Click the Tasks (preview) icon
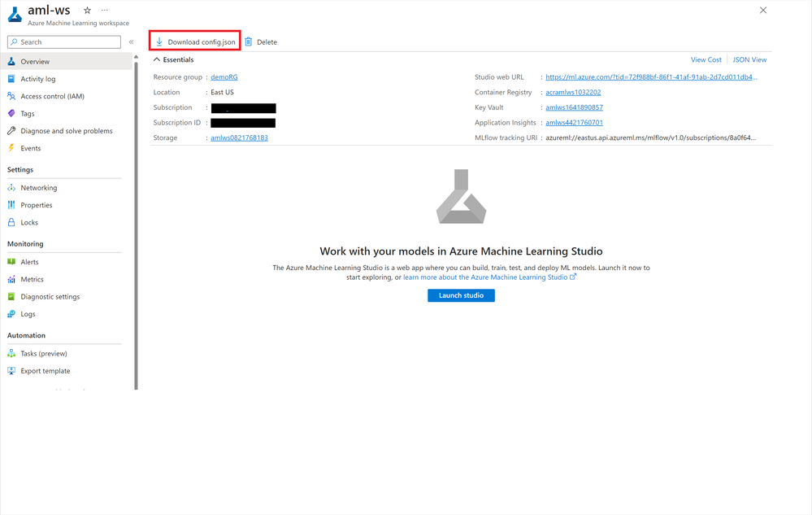Image resolution: width=812 pixels, height=515 pixels. [x=11, y=354]
